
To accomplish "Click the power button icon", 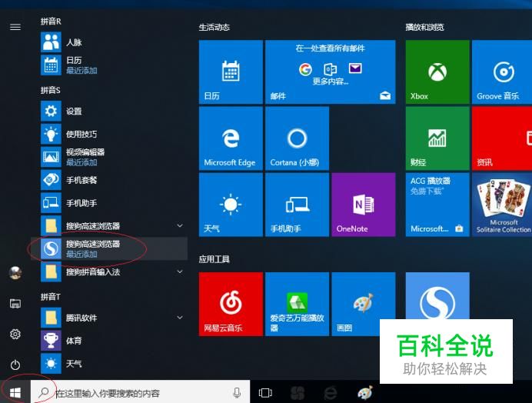I will [x=15, y=365].
